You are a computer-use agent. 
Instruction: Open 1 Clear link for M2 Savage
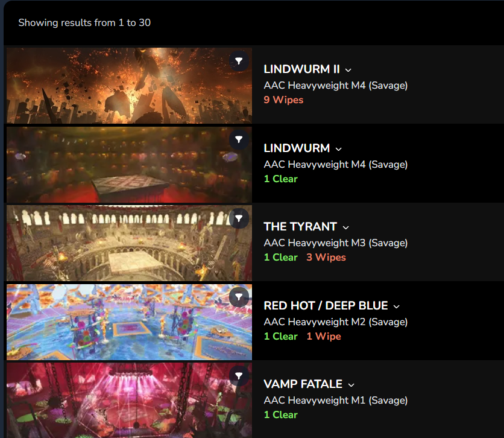(x=280, y=337)
